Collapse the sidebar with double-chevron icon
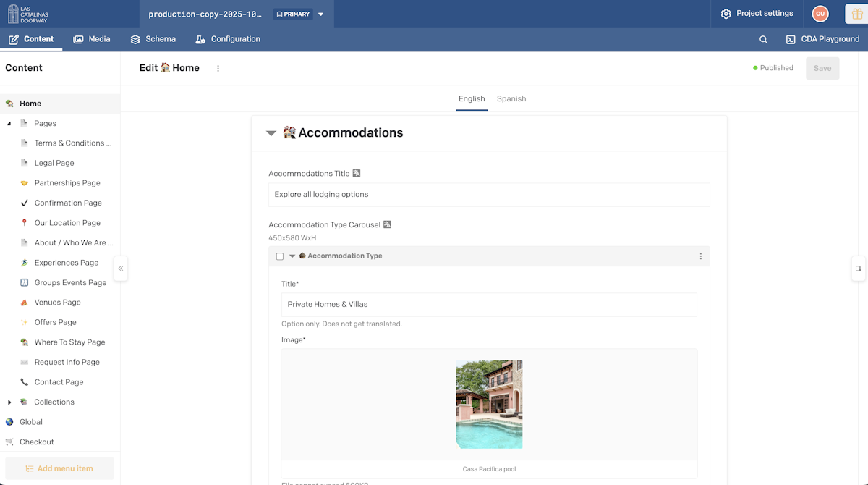 tap(121, 269)
